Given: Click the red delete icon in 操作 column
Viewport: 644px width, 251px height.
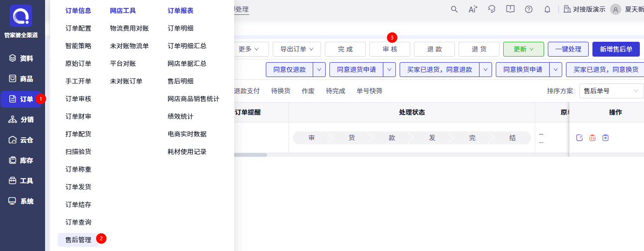Looking at the screenshot, I should click(x=592, y=138).
